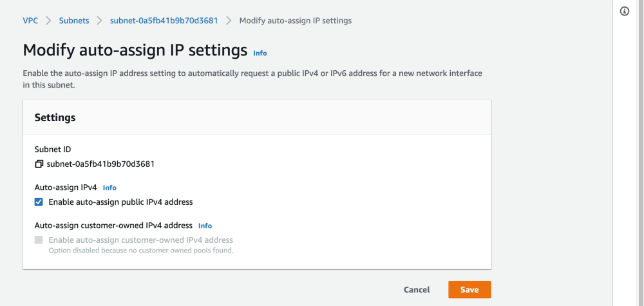Image resolution: width=644 pixels, height=306 pixels.
Task: Click chevron after the Subnets breadcrumb
Action: tap(99, 21)
